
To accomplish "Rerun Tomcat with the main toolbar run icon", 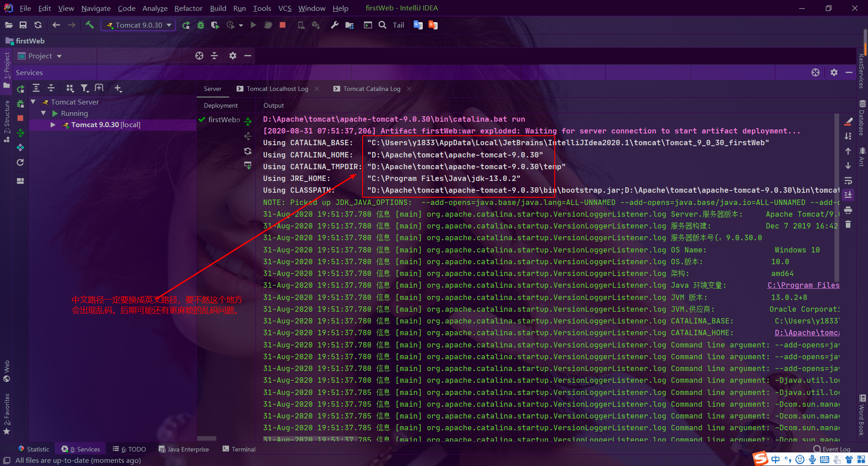I will coord(186,25).
